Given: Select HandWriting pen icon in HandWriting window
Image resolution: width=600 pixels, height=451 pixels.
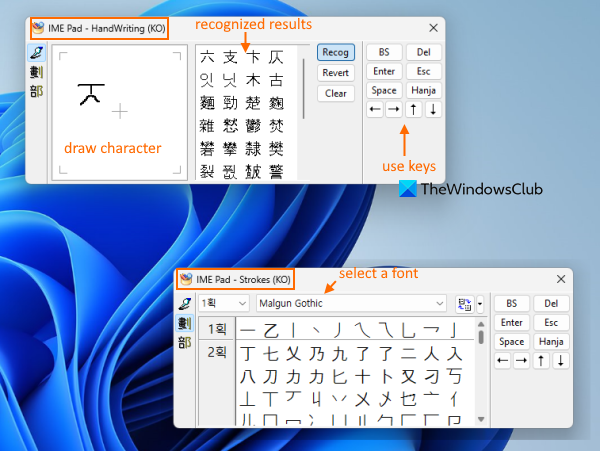Looking at the screenshot, I should point(37,53).
